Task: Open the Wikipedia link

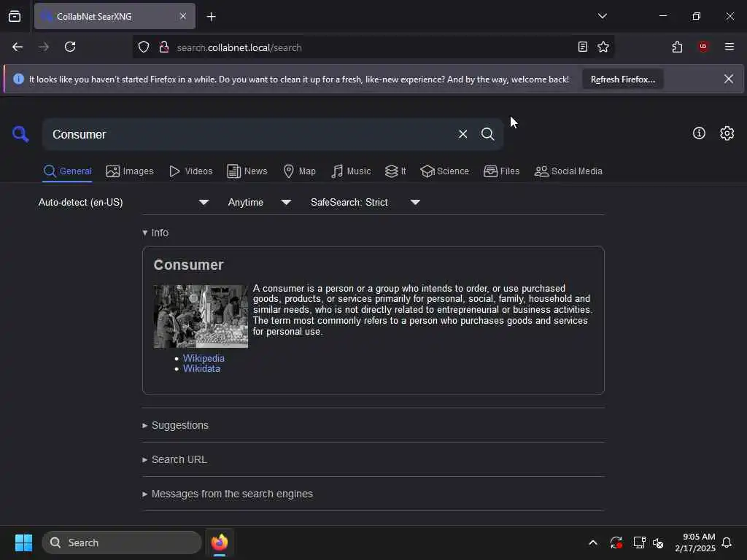Action: [204, 358]
